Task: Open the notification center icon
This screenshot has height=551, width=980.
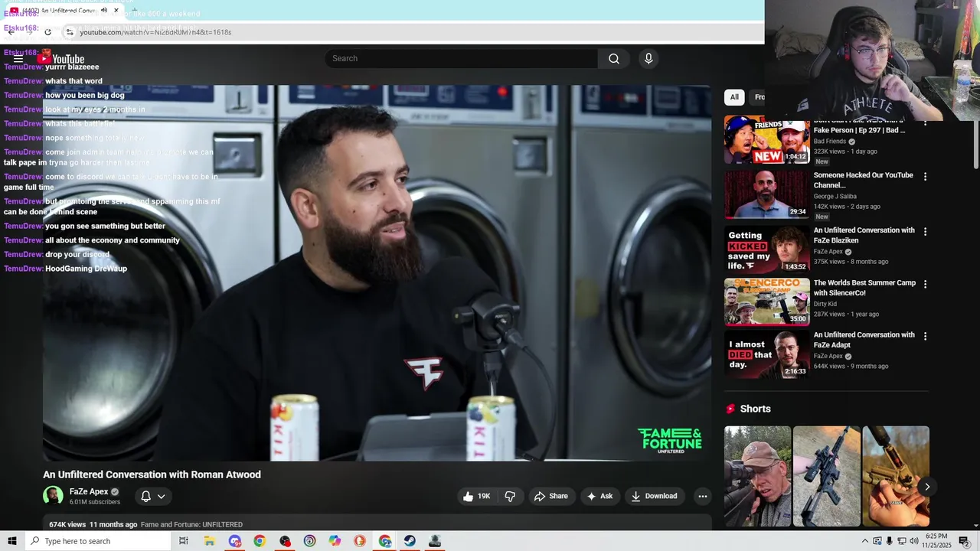Action: pos(964,541)
